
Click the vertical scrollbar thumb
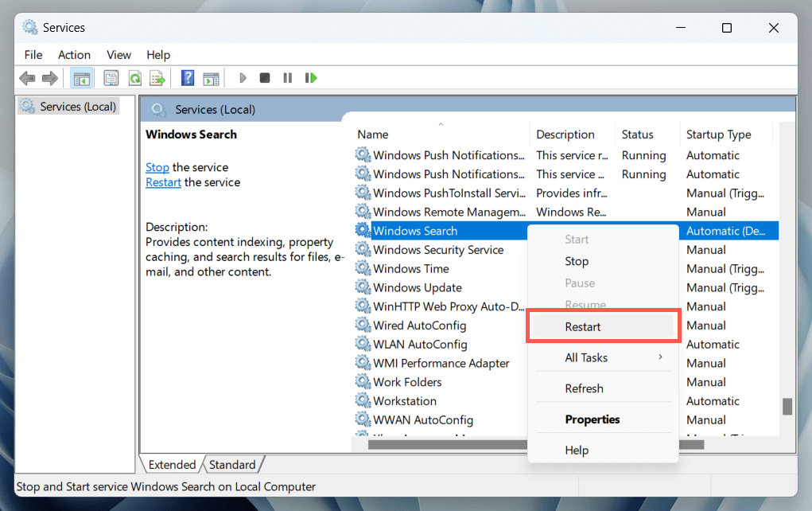pos(787,406)
